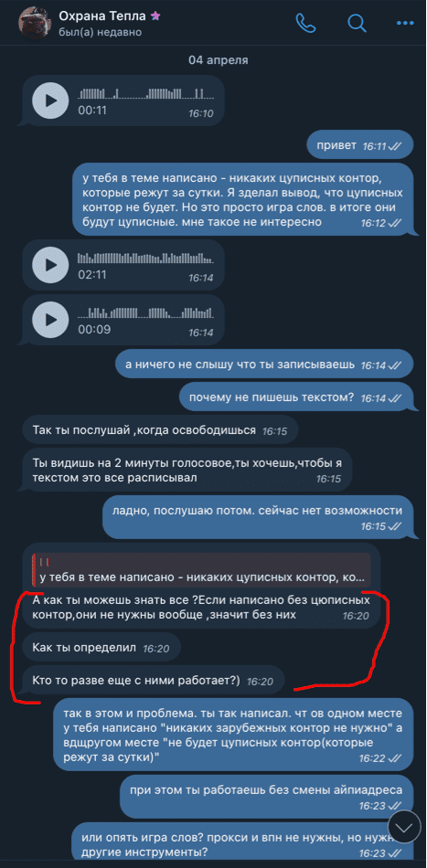Image resolution: width=427 pixels, height=868 pixels.
Task: Jump to quoted message in reply
Action: click(x=200, y=571)
